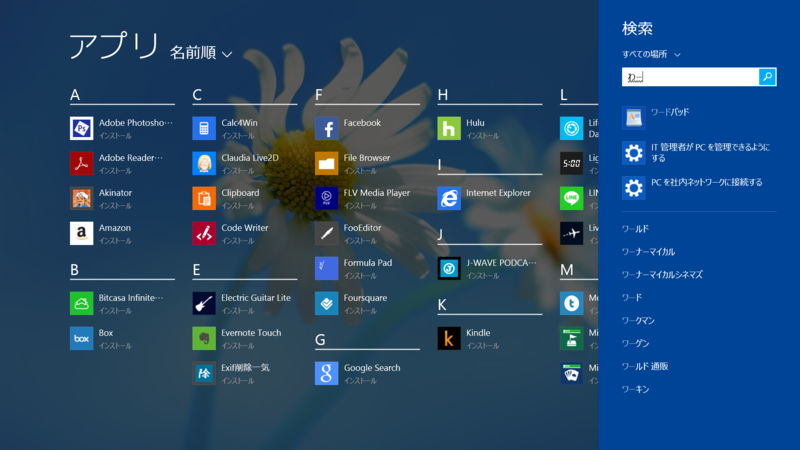800x450 pixels.
Task: Open PC を社内ネットワークに接続する setting
Action: point(699,188)
